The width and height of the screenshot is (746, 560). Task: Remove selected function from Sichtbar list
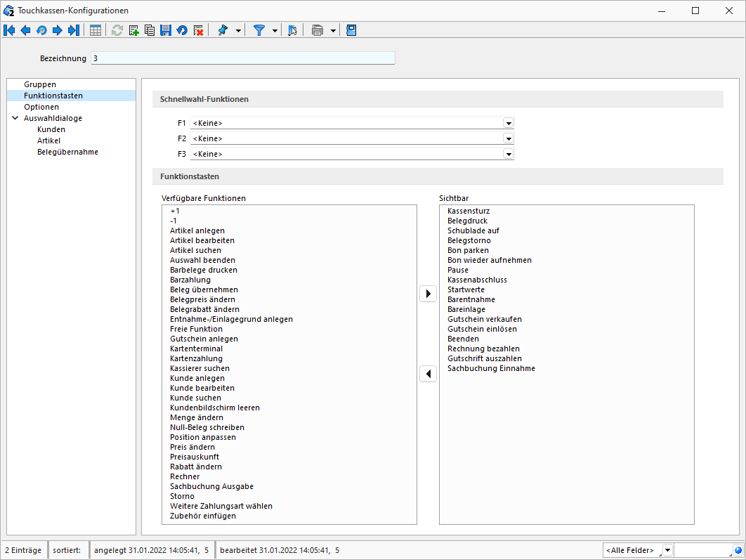tap(428, 374)
